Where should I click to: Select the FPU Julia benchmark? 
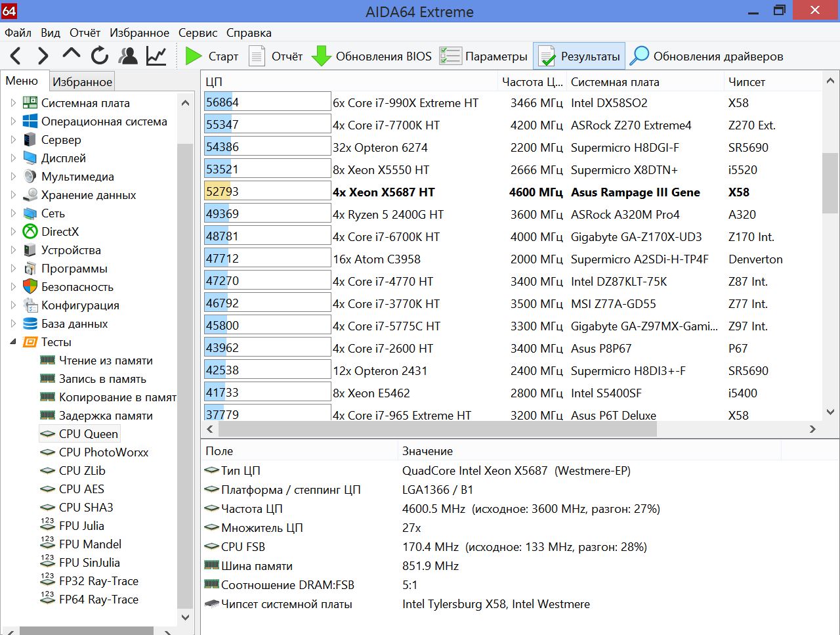pyautogui.click(x=81, y=526)
